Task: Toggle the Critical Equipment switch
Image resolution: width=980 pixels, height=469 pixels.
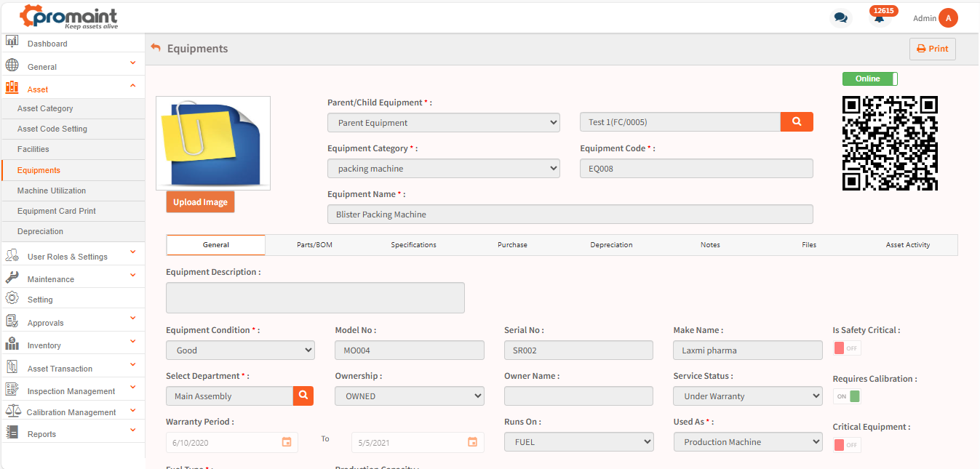Action: [847, 444]
